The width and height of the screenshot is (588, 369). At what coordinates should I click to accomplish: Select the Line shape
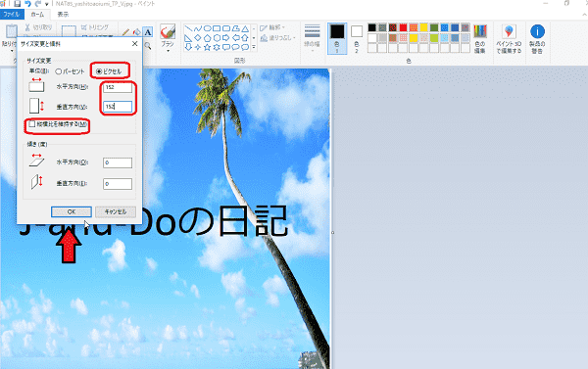point(188,28)
